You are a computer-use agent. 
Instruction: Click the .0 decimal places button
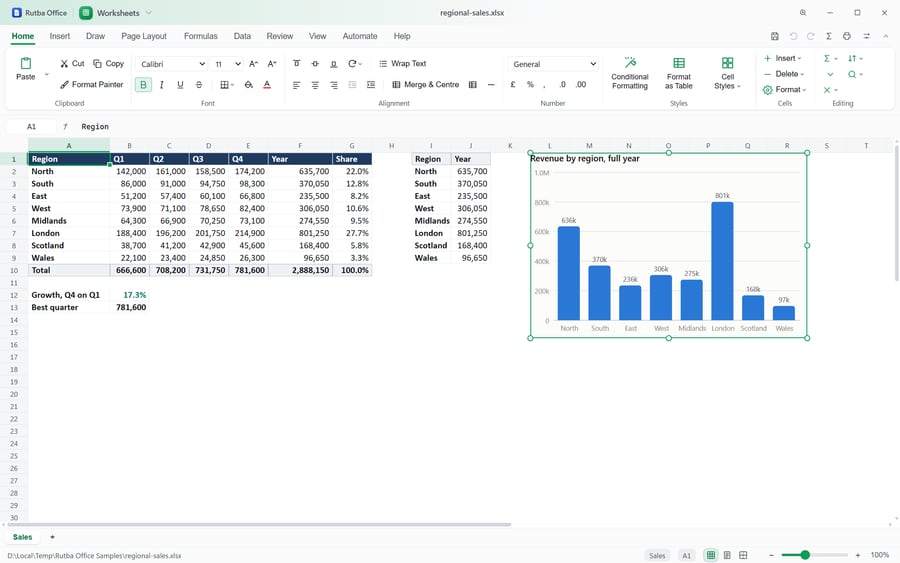[x=562, y=85]
